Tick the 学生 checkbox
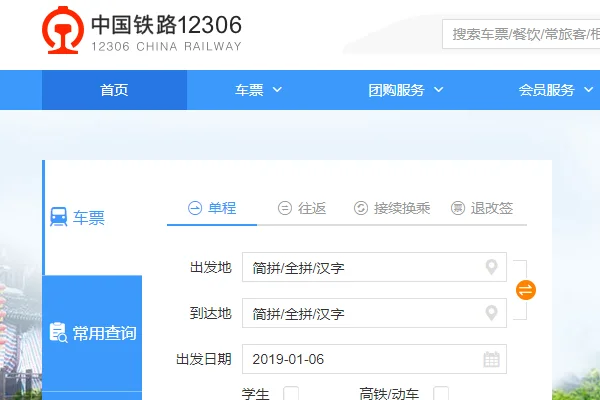600x400 pixels. [291, 393]
